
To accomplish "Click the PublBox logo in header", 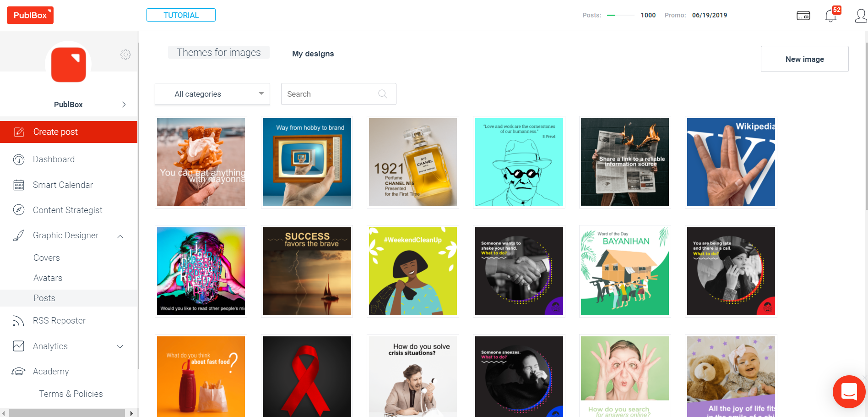I will (x=30, y=15).
